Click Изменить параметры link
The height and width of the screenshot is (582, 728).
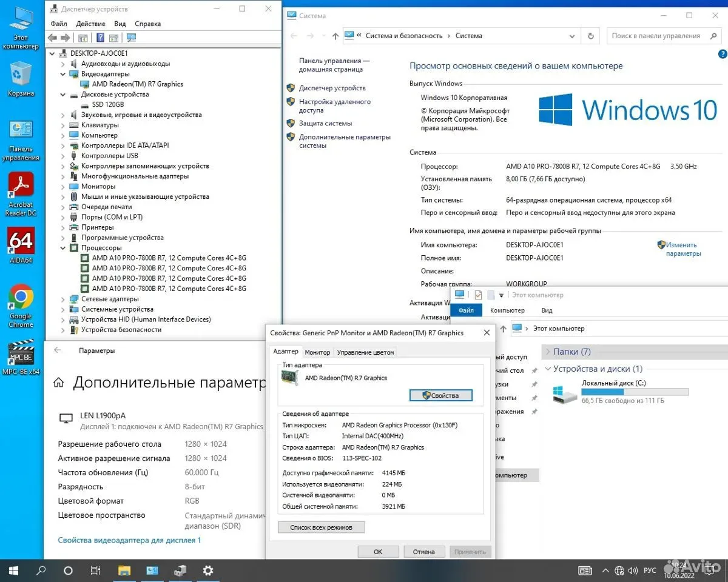coord(683,249)
